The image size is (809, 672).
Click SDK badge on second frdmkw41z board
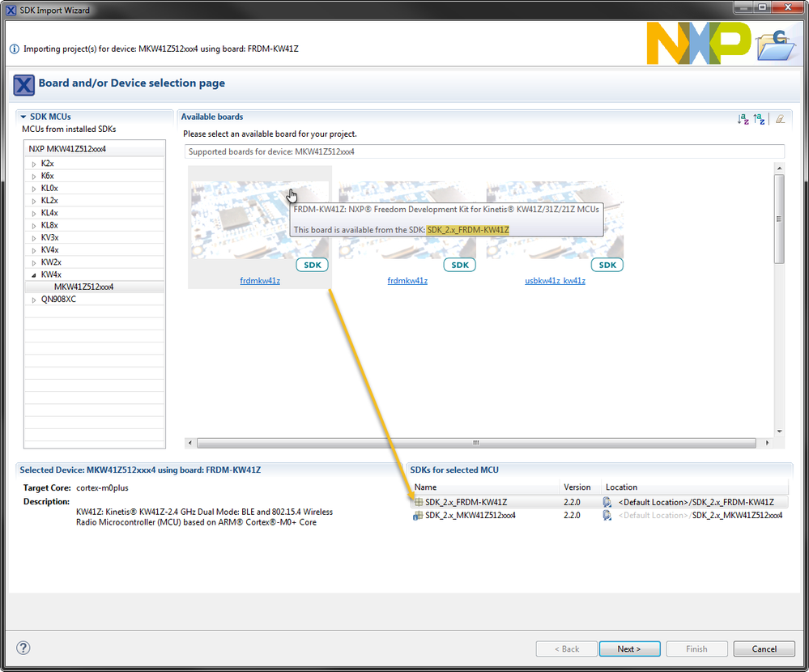(460, 265)
